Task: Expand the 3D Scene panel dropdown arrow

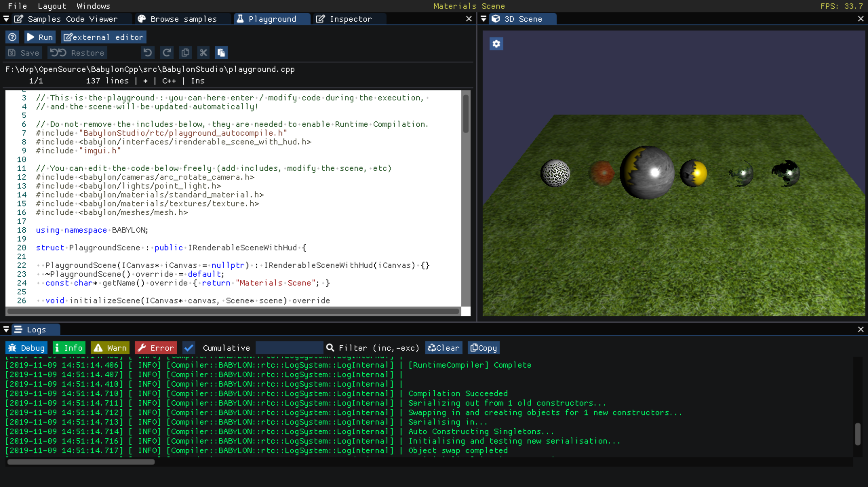Action: coord(484,19)
